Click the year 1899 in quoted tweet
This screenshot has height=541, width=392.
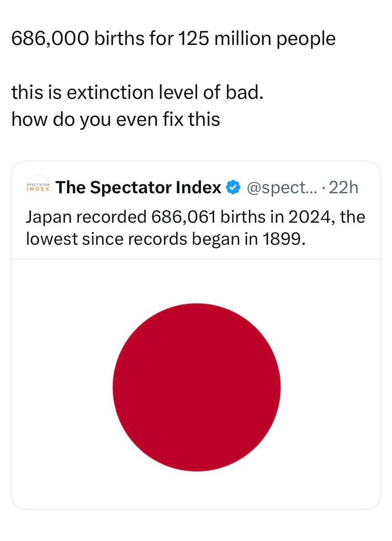[283, 239]
